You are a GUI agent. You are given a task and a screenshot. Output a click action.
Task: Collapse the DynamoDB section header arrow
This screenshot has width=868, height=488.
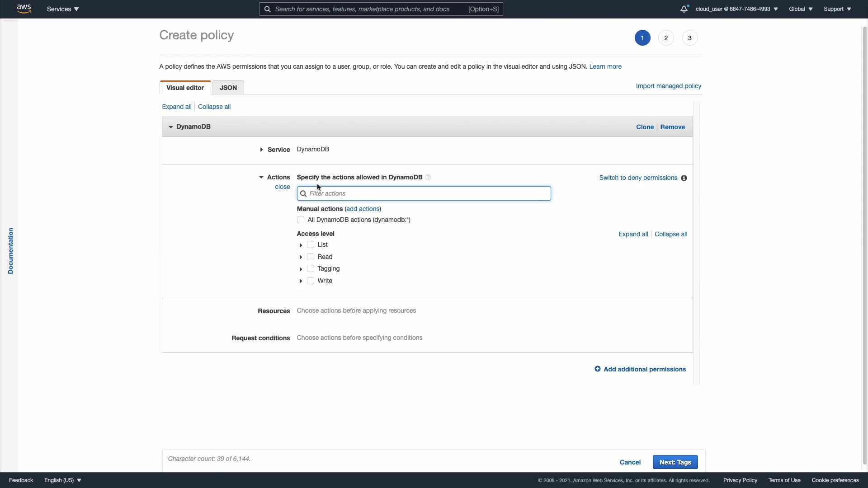click(x=170, y=127)
